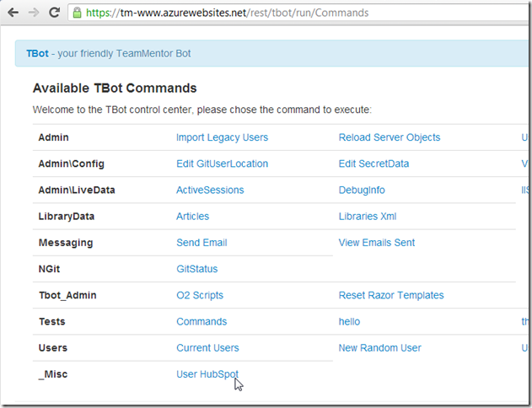Click the Welcome to the TBot control center text

click(202, 110)
